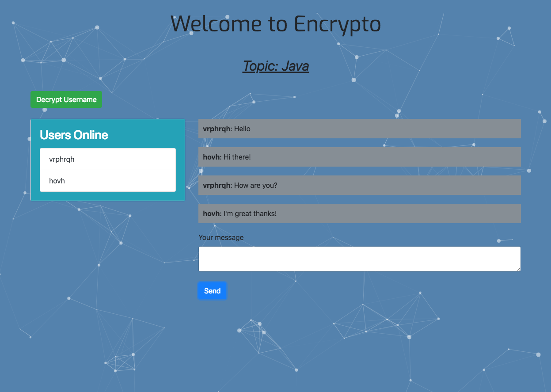Image resolution: width=551 pixels, height=392 pixels.
Task: Select the first message from vrphrqh saying Hello
Action: [359, 129]
